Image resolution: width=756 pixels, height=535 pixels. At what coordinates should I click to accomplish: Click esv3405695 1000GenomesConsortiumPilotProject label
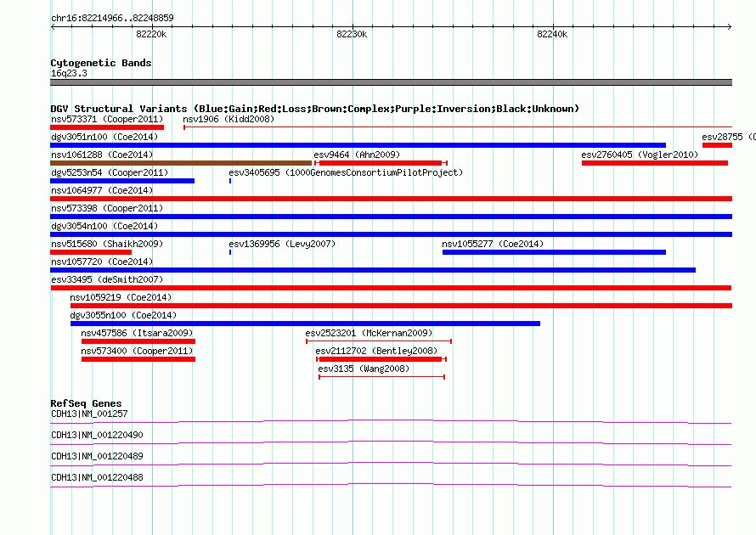(x=346, y=172)
